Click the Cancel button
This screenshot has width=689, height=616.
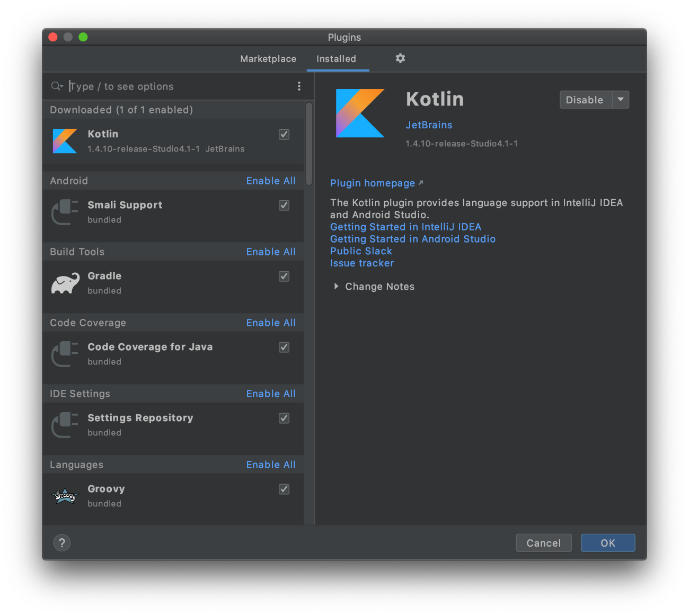tap(544, 543)
